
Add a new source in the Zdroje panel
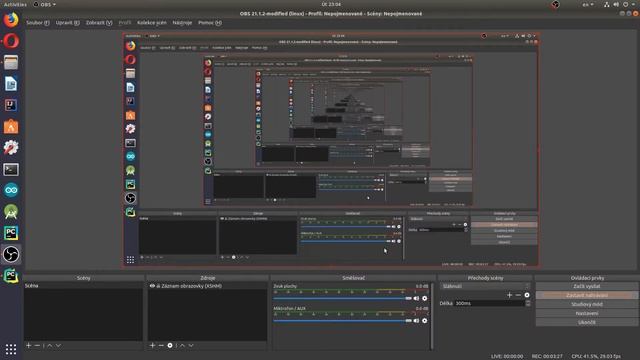coord(152,345)
